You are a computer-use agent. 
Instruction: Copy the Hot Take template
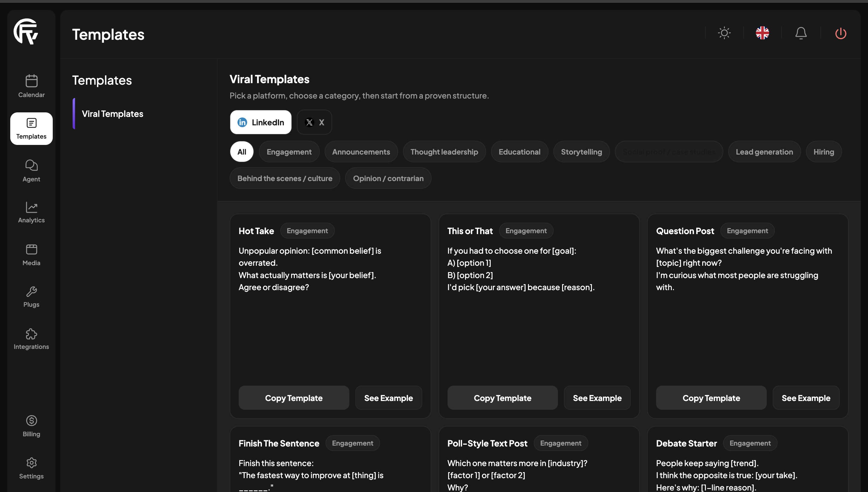(x=294, y=398)
